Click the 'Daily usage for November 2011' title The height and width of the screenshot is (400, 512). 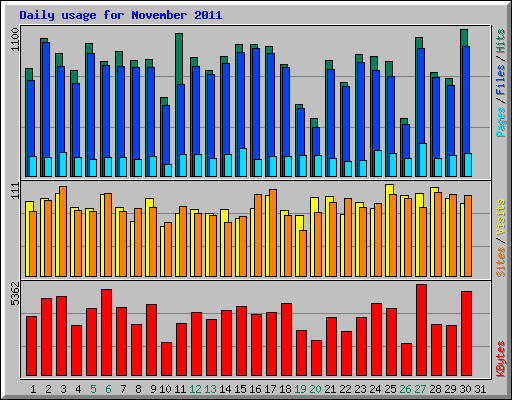point(121,15)
